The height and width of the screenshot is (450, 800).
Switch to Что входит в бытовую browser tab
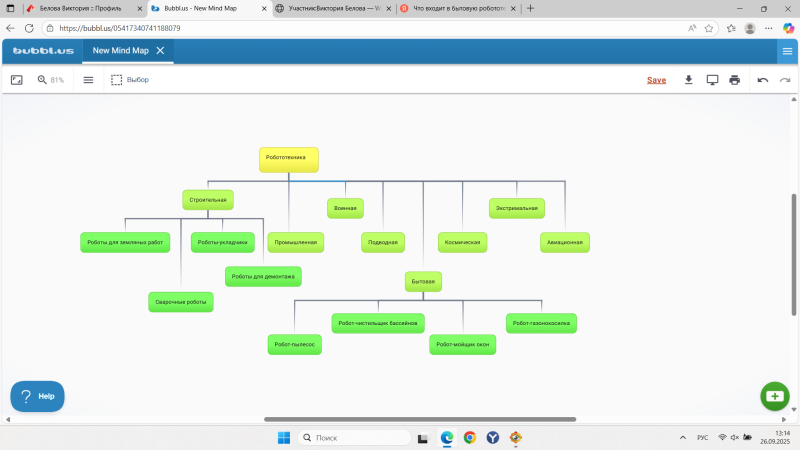455,8
